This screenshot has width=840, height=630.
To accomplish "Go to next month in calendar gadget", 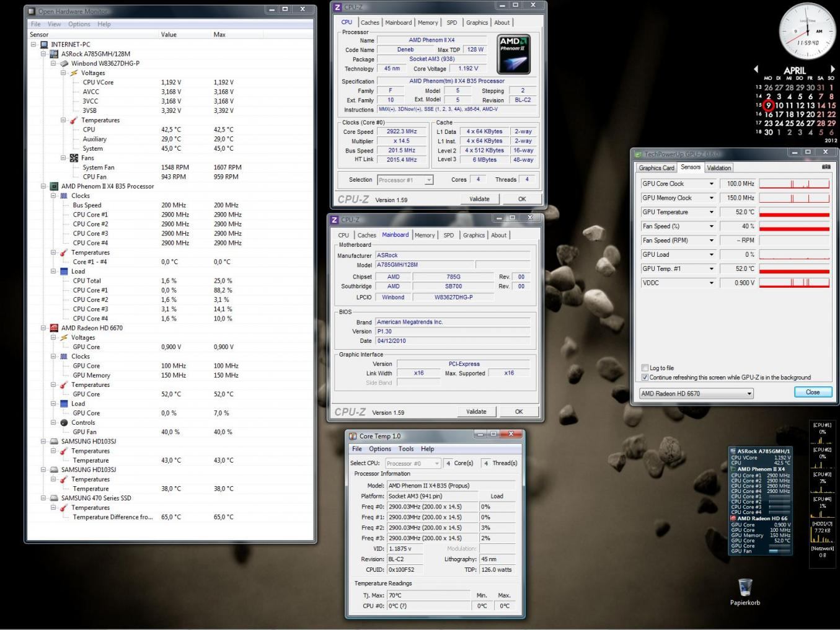I will [x=832, y=69].
